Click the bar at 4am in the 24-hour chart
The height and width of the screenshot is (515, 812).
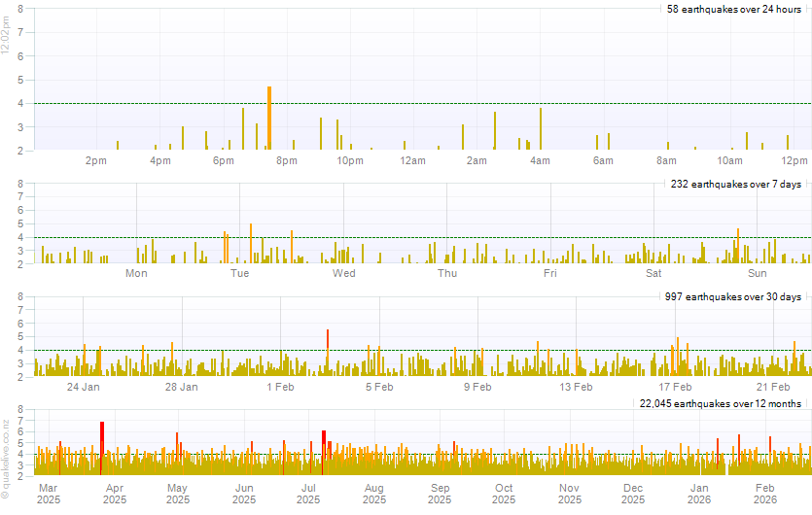pos(541,128)
